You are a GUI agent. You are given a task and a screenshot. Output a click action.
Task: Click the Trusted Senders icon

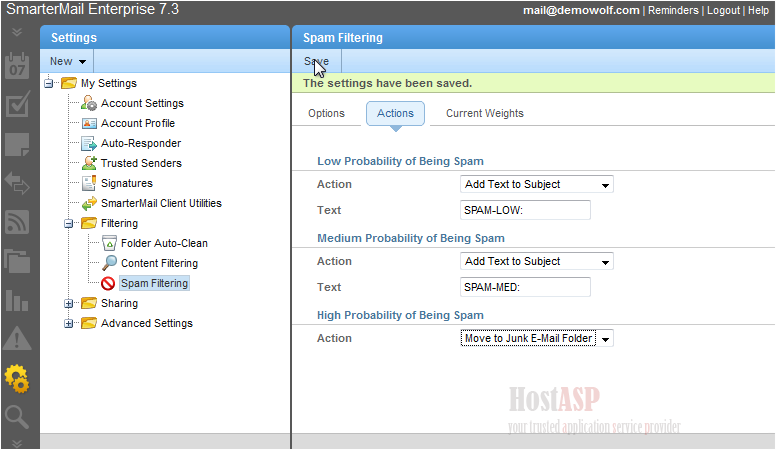(89, 163)
